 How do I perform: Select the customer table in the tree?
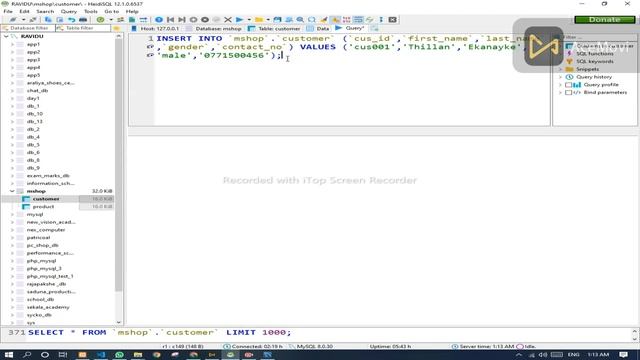pos(46,199)
